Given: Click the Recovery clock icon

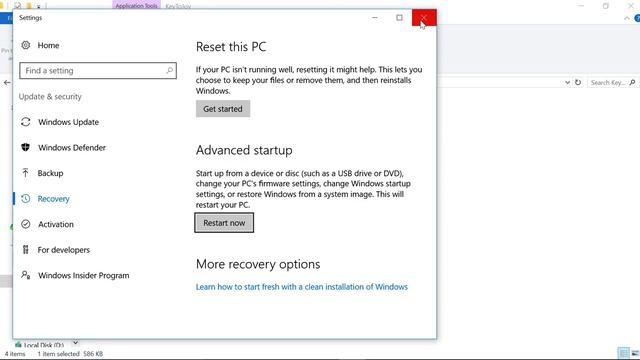Looking at the screenshot, I should (26, 199).
